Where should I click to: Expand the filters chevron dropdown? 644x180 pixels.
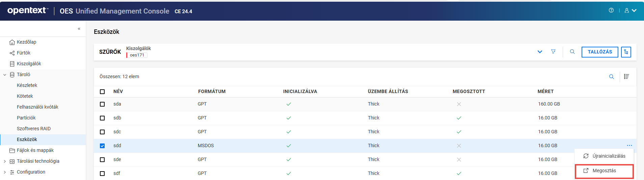[540, 52]
